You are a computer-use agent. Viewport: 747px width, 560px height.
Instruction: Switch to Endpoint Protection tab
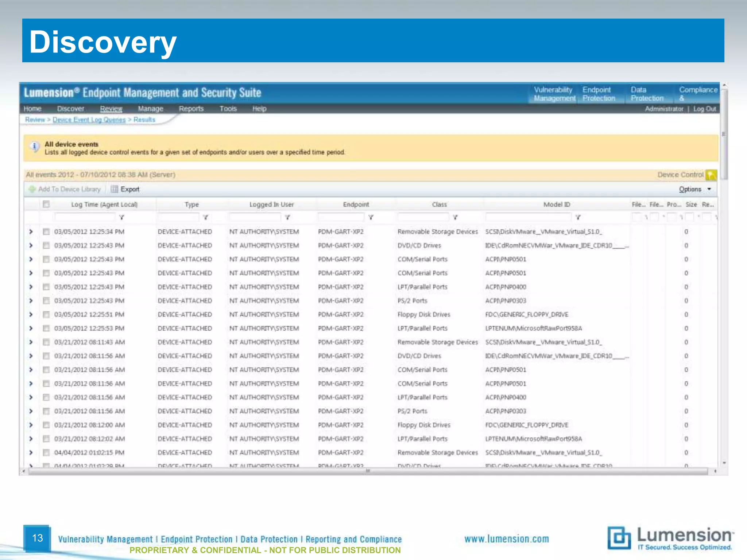click(x=599, y=94)
